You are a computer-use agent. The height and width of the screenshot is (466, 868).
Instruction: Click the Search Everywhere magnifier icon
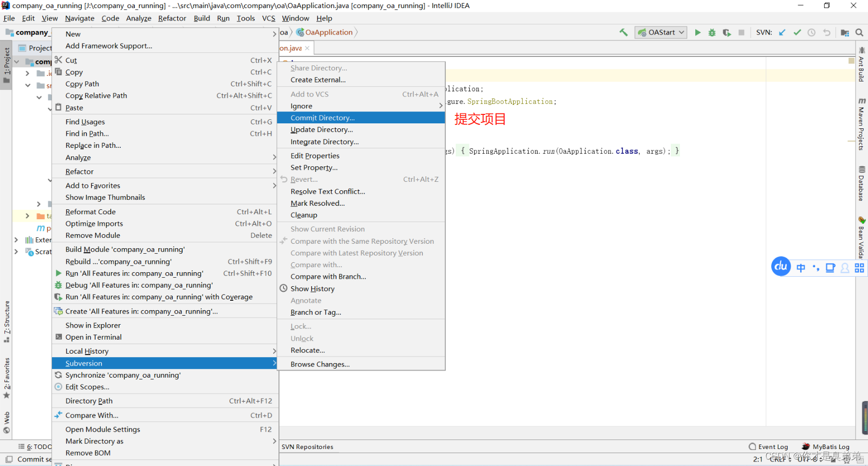click(x=859, y=32)
